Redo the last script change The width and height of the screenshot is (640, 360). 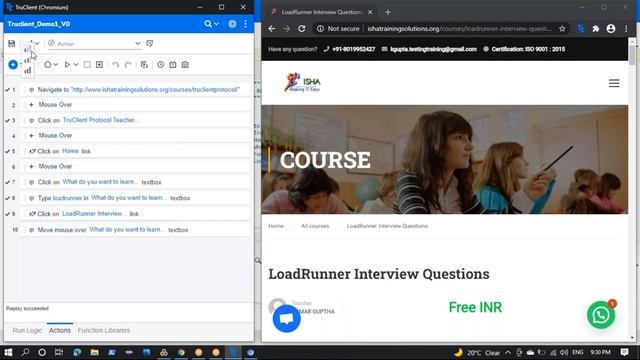tap(128, 64)
